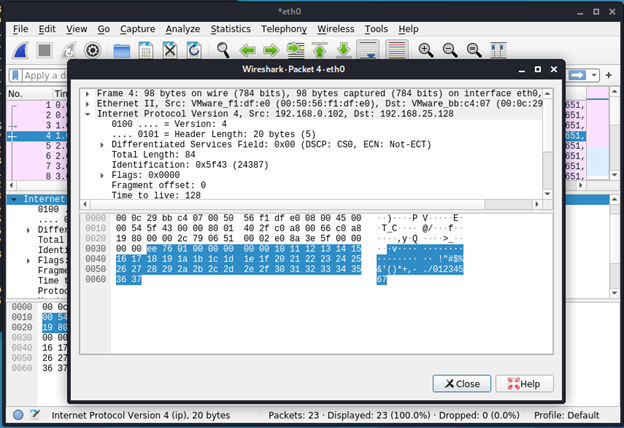
Task: Open the Capture menu
Action: pos(137,29)
